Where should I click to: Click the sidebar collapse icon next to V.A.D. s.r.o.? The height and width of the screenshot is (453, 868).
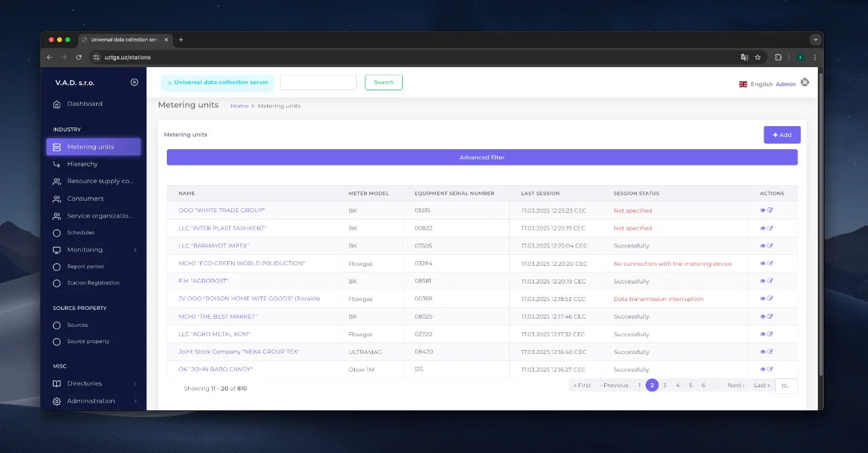coord(134,82)
